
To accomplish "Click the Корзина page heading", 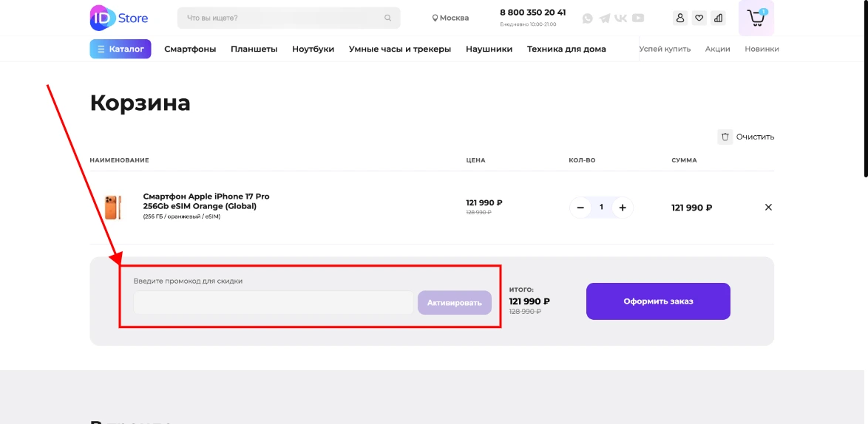I will click(x=140, y=103).
